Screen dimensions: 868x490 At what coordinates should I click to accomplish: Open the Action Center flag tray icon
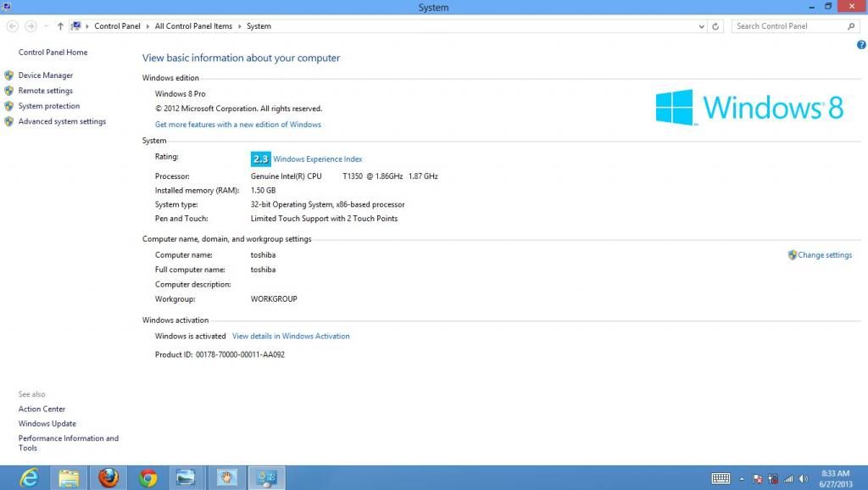pyautogui.click(x=758, y=479)
